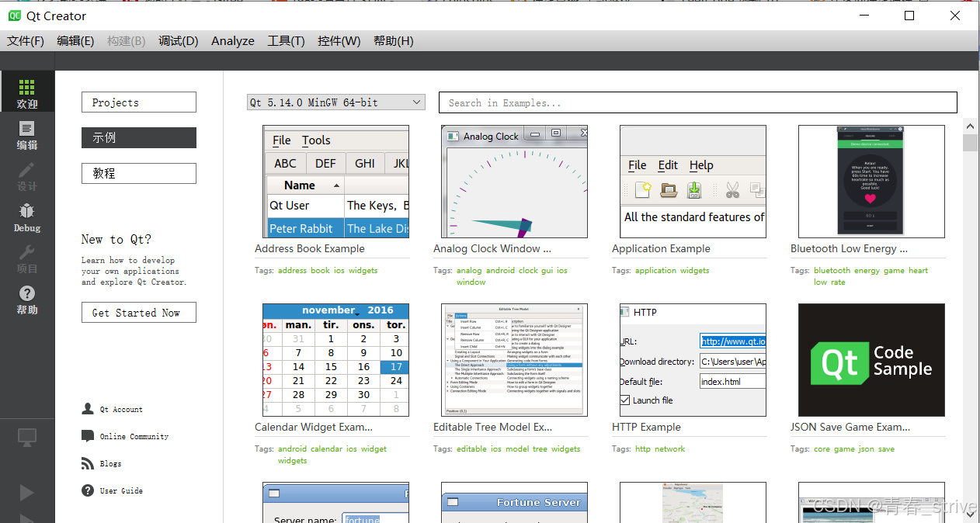Switch to Welcome mode (欢迎)
Image resolution: width=980 pixels, height=523 pixels.
(x=27, y=92)
